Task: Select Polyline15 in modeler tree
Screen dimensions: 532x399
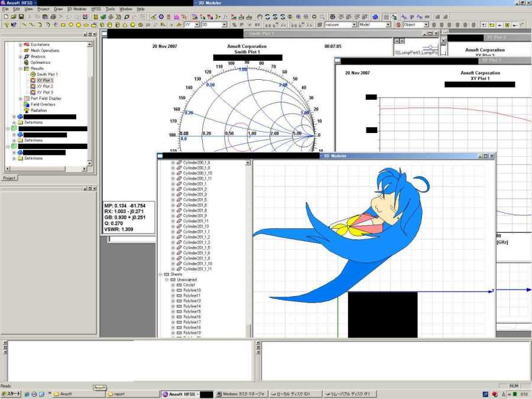Action: point(192,312)
